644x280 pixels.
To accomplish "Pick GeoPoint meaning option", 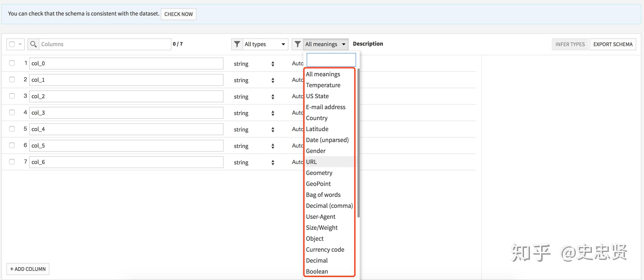I will pos(318,184).
